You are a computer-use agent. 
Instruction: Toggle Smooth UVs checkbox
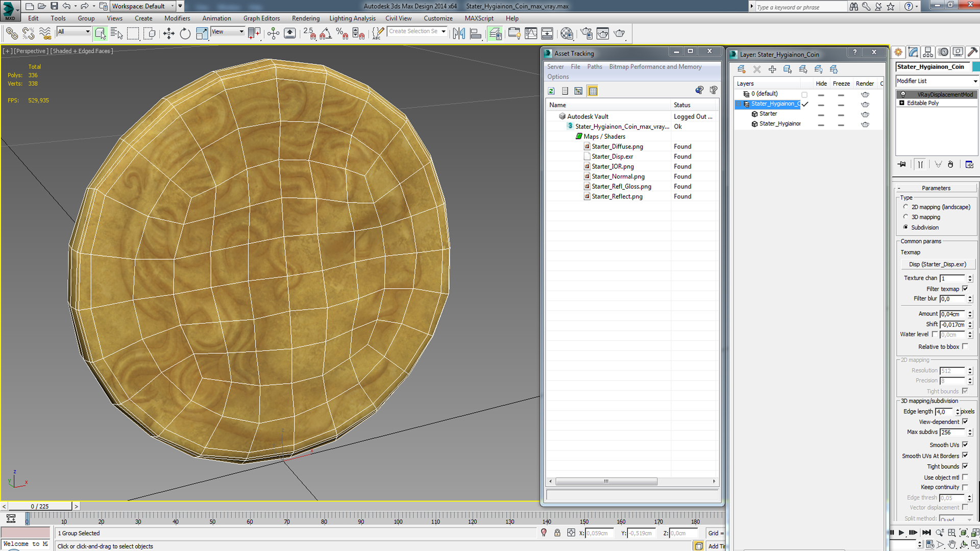[x=965, y=444]
